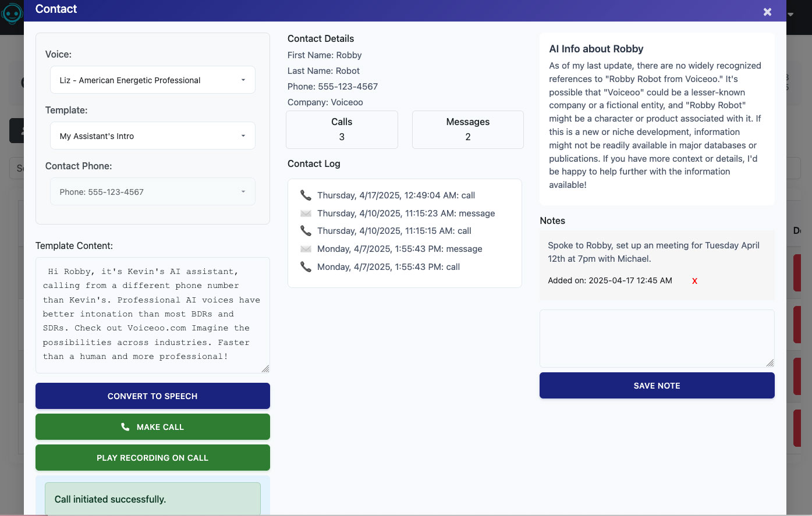
Task: Delete the note using the red x
Action: pyautogui.click(x=694, y=281)
